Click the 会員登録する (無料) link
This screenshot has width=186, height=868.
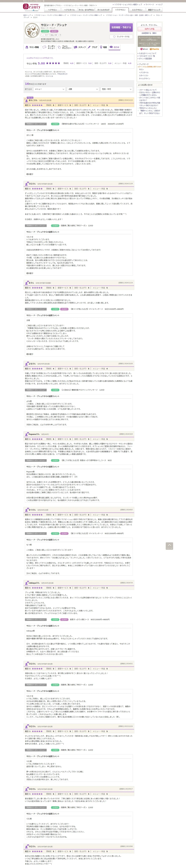click(149, 33)
